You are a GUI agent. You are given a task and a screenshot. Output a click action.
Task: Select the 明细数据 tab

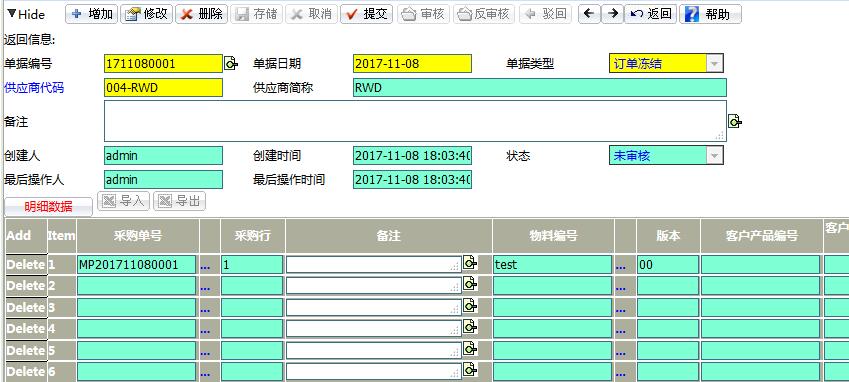(49, 207)
